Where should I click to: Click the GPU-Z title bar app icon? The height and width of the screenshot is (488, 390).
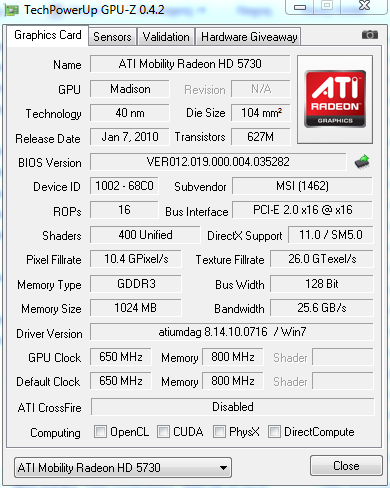point(11,10)
